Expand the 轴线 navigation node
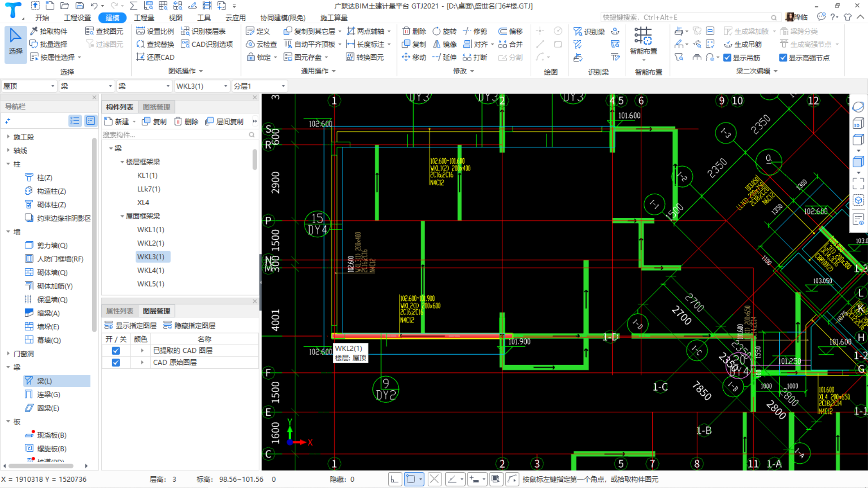The height and width of the screenshot is (488, 868). [8, 150]
